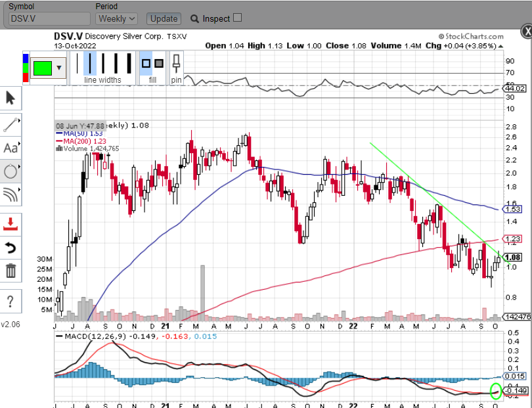The image size is (532, 408).
Task: Click the trash delete icon
Action: pyautogui.click(x=11, y=271)
